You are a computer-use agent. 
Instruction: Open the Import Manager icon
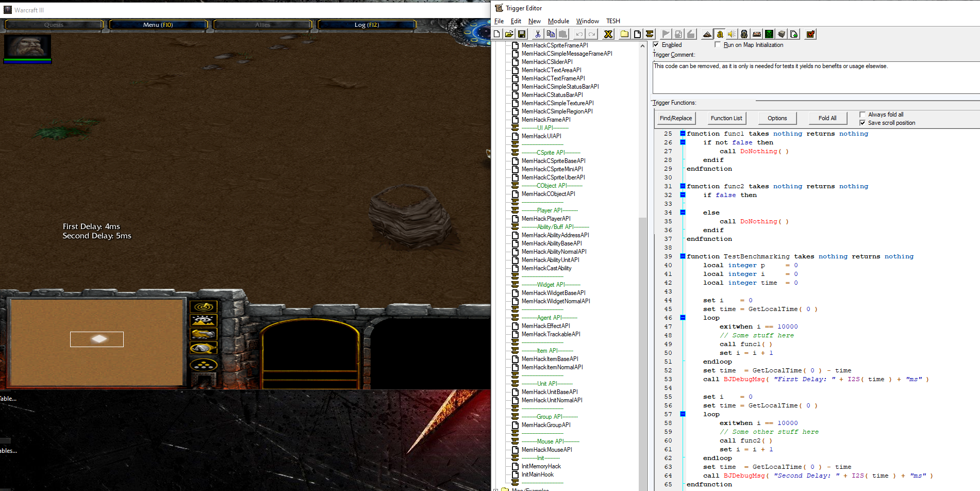coord(794,34)
